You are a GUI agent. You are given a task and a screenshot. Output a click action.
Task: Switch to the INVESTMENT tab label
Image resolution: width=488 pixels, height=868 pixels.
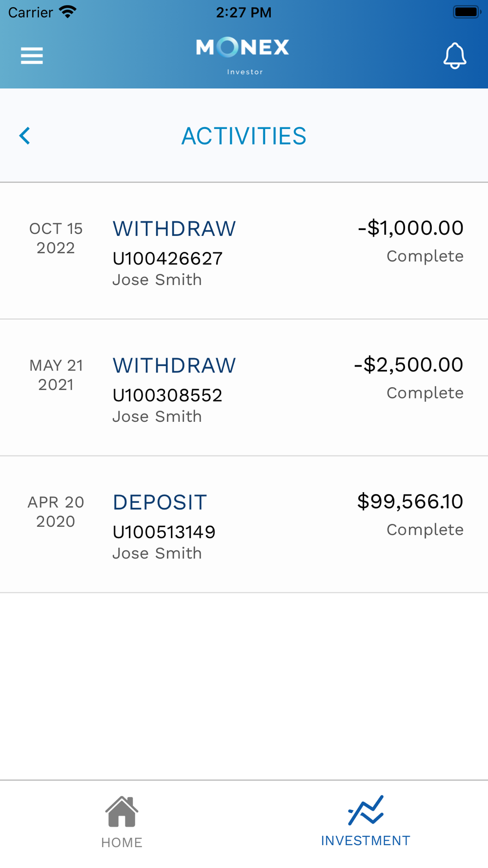point(366,841)
